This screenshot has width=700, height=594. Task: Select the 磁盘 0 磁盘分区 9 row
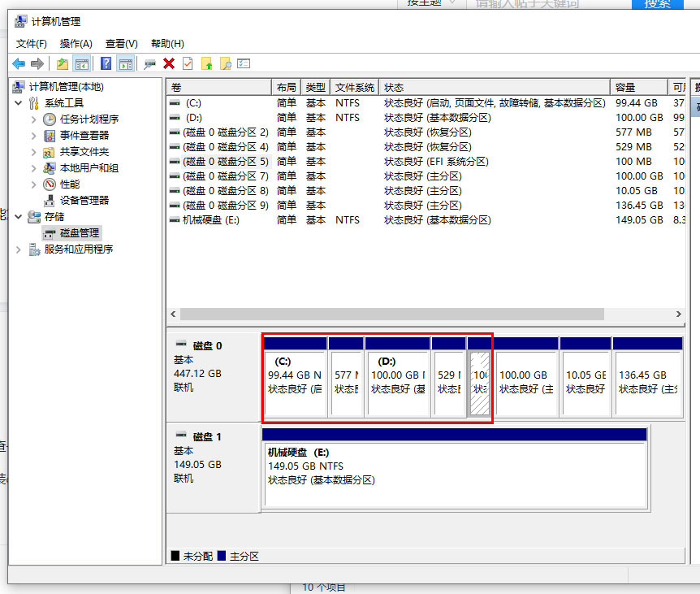(x=426, y=206)
